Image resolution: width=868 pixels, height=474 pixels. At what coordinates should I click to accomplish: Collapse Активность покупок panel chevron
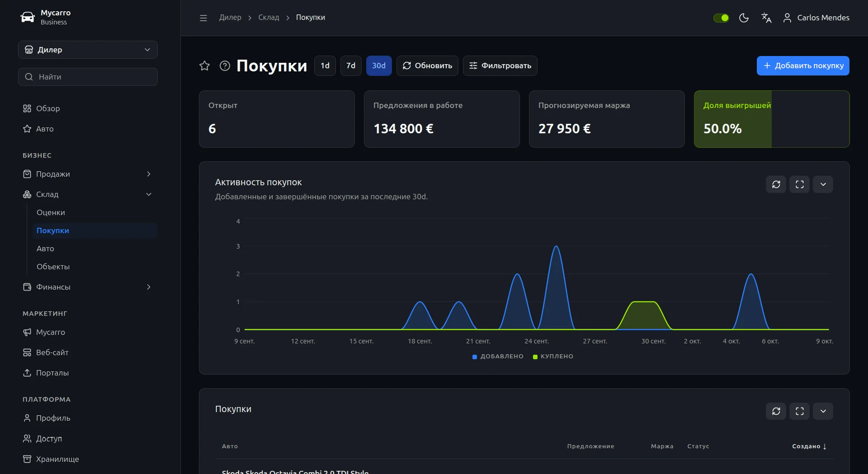[823, 184]
